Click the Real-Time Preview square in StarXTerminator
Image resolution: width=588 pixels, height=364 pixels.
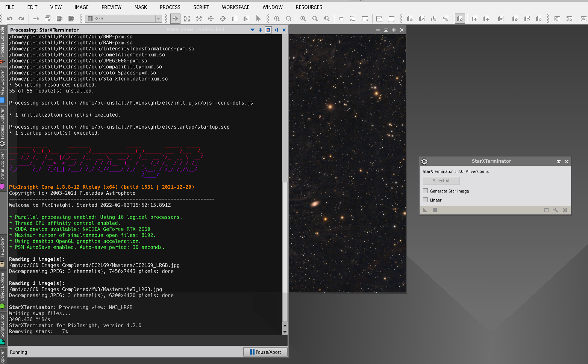(546, 210)
